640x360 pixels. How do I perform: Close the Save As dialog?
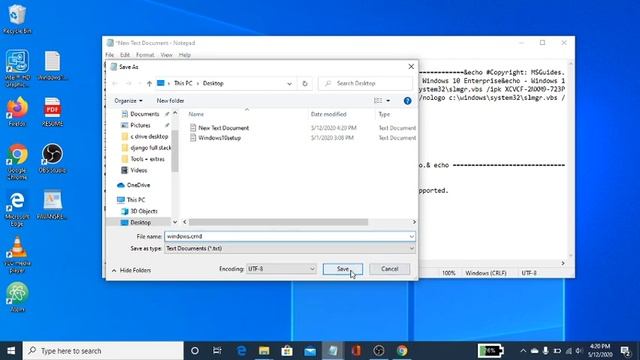click(411, 67)
